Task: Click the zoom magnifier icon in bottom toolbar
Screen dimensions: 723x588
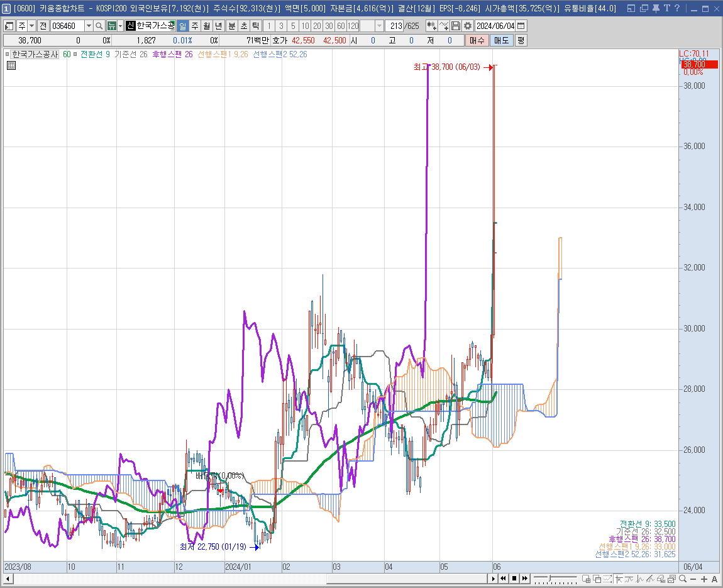Action: [683, 579]
